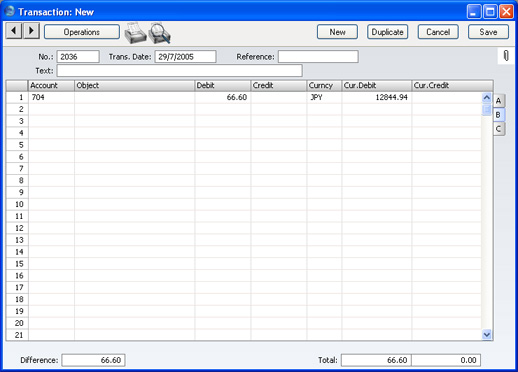Click the No. field showing 2036
The image size is (518, 372).
pyautogui.click(x=78, y=57)
